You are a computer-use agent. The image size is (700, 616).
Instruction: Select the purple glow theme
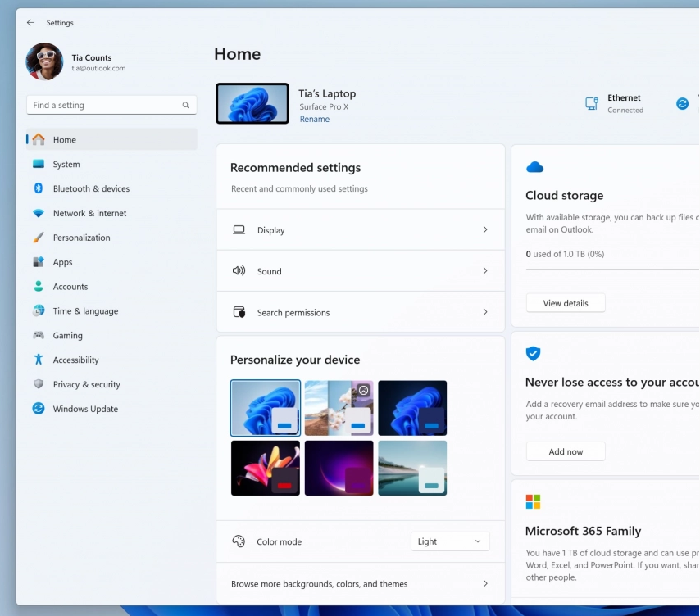pyautogui.click(x=339, y=468)
